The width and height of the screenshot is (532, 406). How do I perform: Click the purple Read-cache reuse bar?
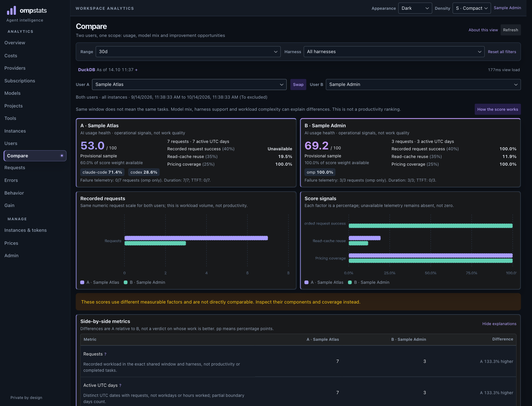(365, 238)
